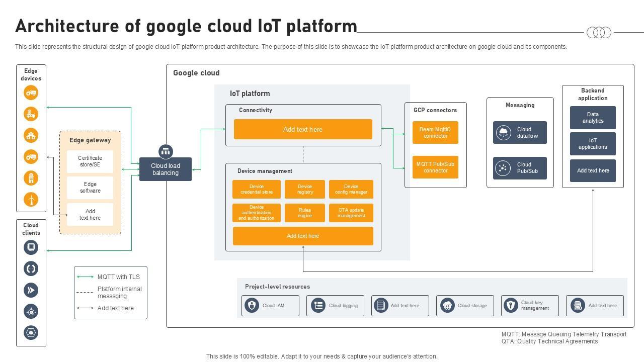Select the Data analytics box

pyautogui.click(x=593, y=118)
